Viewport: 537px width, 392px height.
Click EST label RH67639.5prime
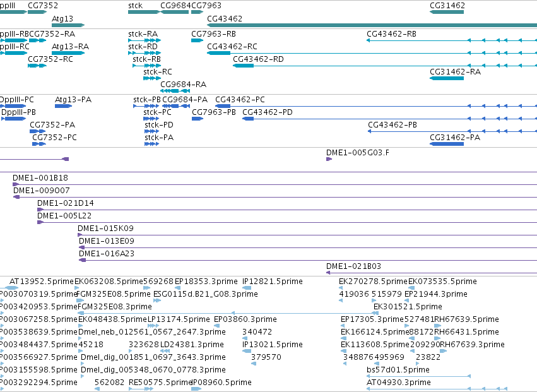click(x=466, y=320)
